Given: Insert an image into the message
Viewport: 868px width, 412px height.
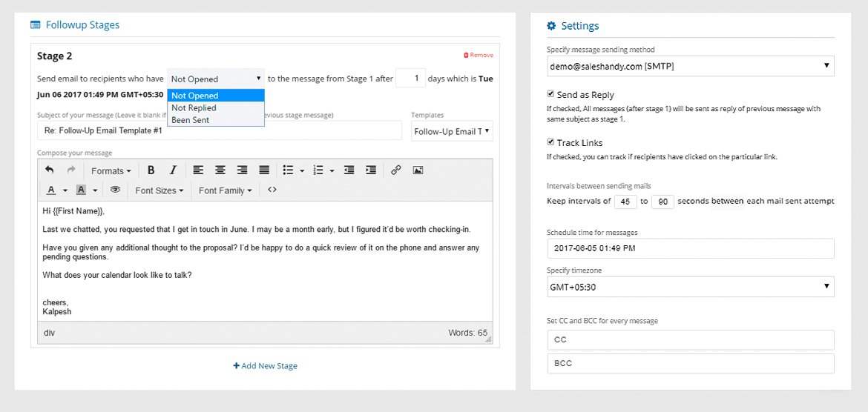Looking at the screenshot, I should [418, 170].
